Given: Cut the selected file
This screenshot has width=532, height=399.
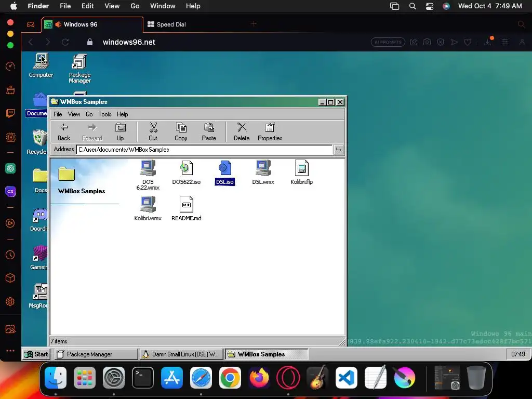Looking at the screenshot, I should click(x=153, y=132).
